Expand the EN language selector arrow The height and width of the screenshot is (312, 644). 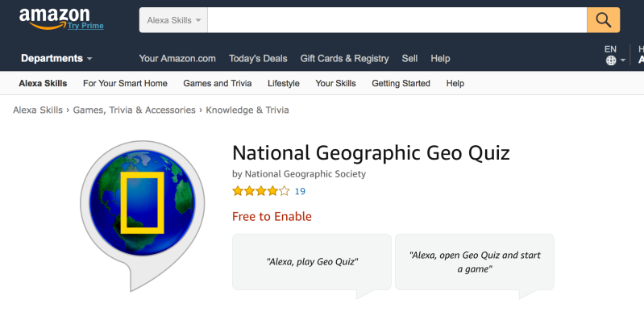pyautogui.click(x=623, y=60)
